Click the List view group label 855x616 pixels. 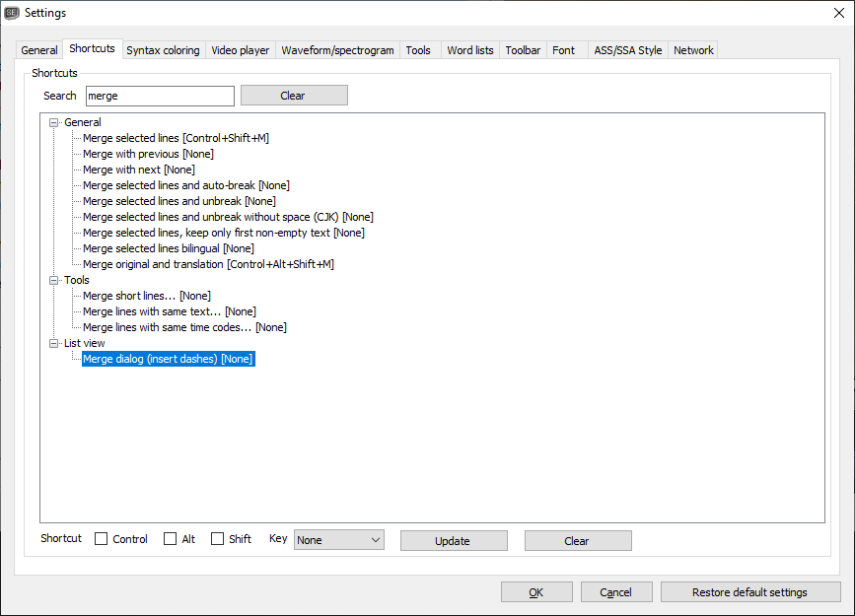[x=84, y=343]
